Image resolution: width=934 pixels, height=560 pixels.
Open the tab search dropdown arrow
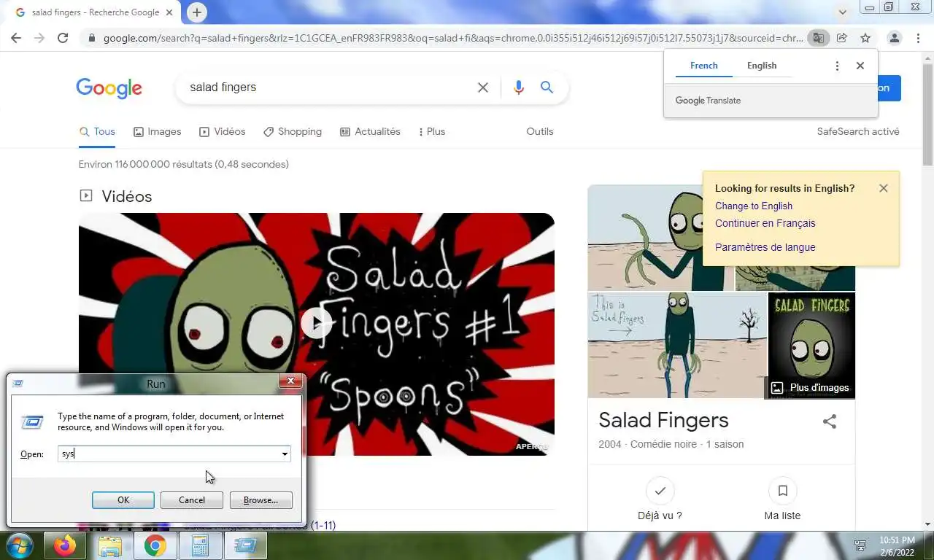click(x=842, y=12)
